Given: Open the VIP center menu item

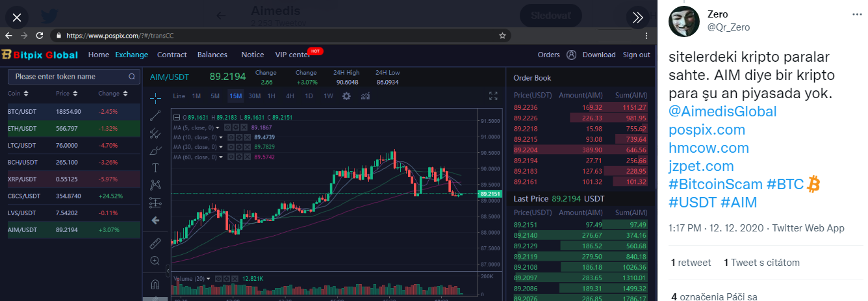Looking at the screenshot, I should click(292, 55).
